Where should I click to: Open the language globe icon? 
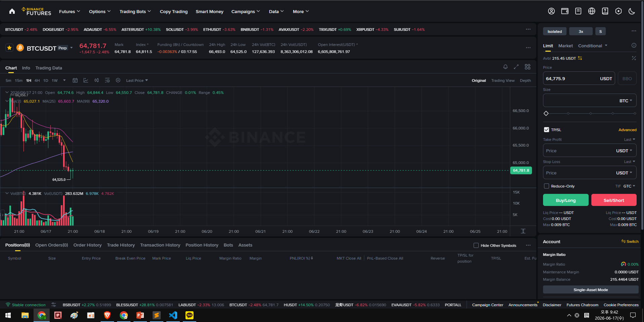pos(592,11)
